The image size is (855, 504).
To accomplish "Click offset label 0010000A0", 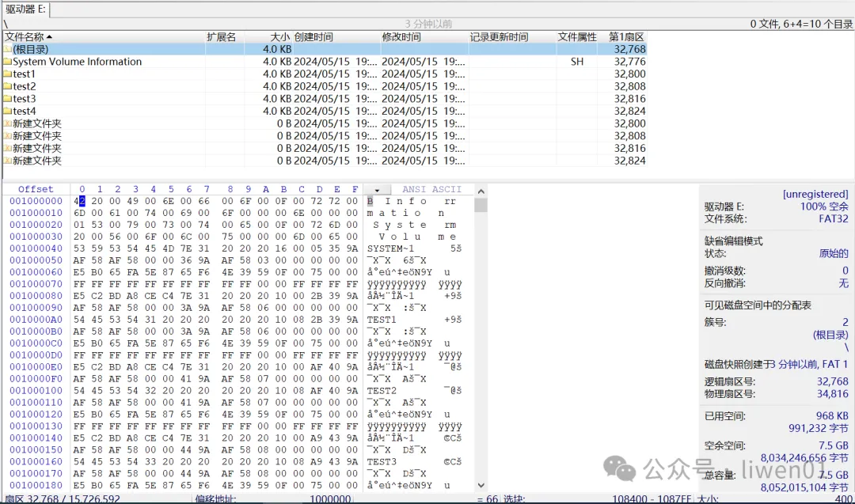I will pyautogui.click(x=36, y=320).
